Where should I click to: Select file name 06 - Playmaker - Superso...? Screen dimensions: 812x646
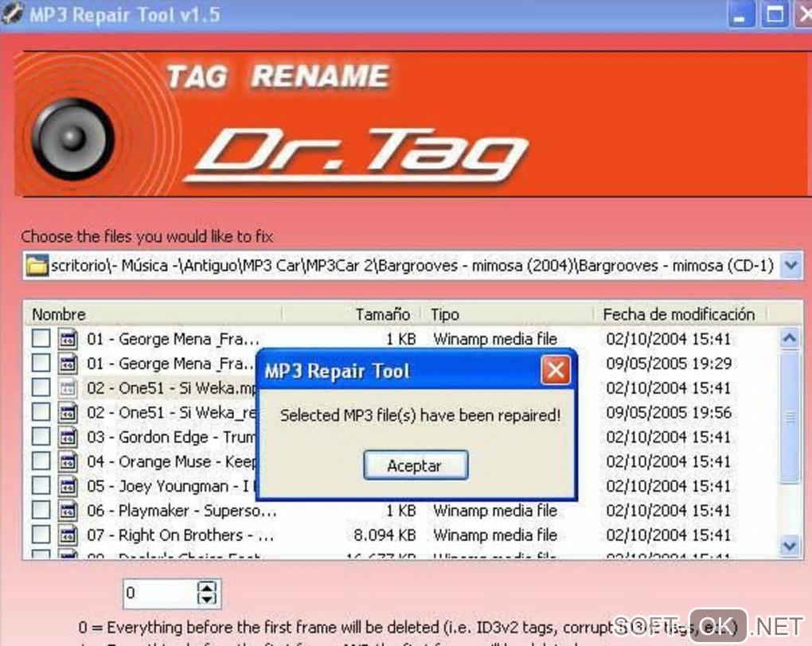point(182,510)
